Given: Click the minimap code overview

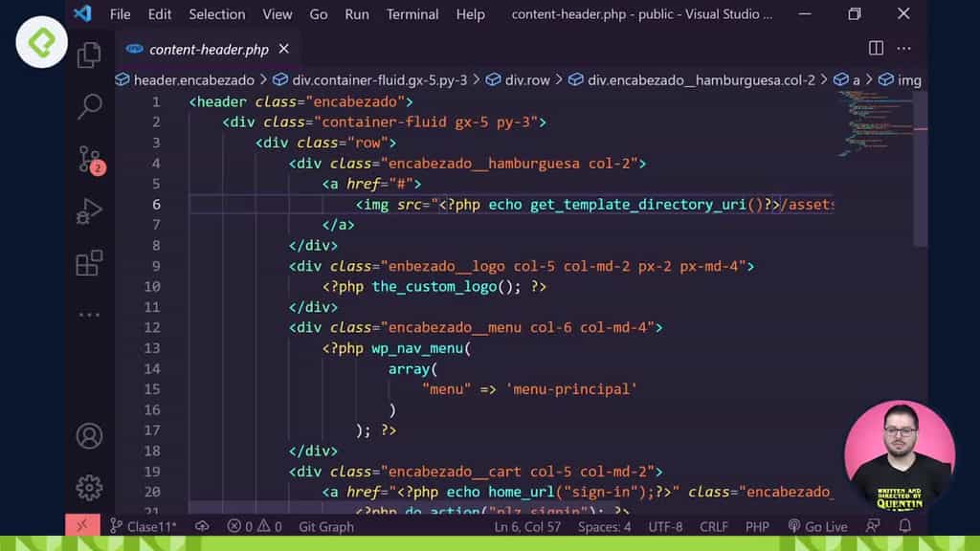Looking at the screenshot, I should pyautogui.click(x=875, y=123).
